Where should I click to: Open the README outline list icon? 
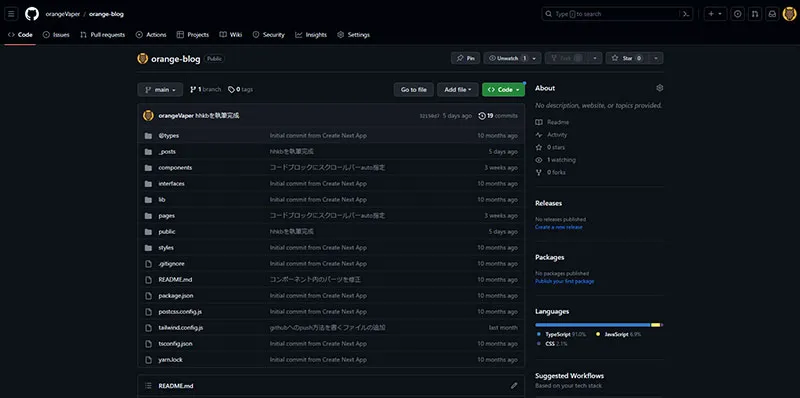point(148,386)
